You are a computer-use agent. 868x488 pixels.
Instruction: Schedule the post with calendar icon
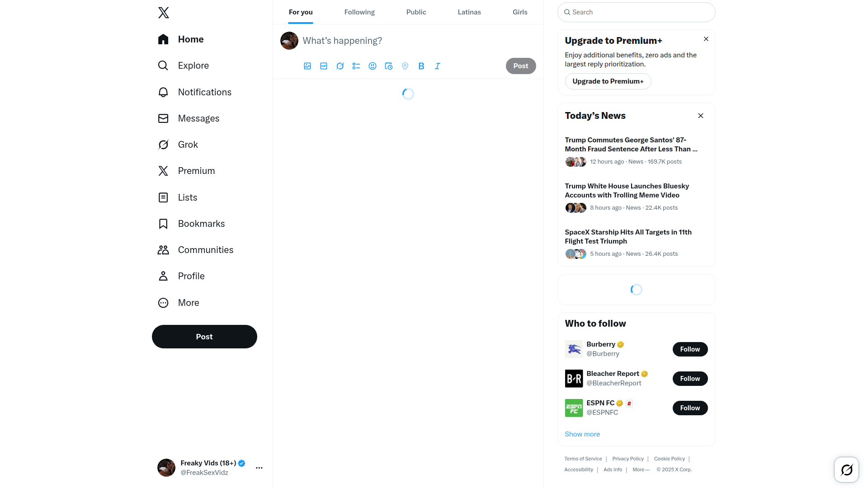coord(389,66)
